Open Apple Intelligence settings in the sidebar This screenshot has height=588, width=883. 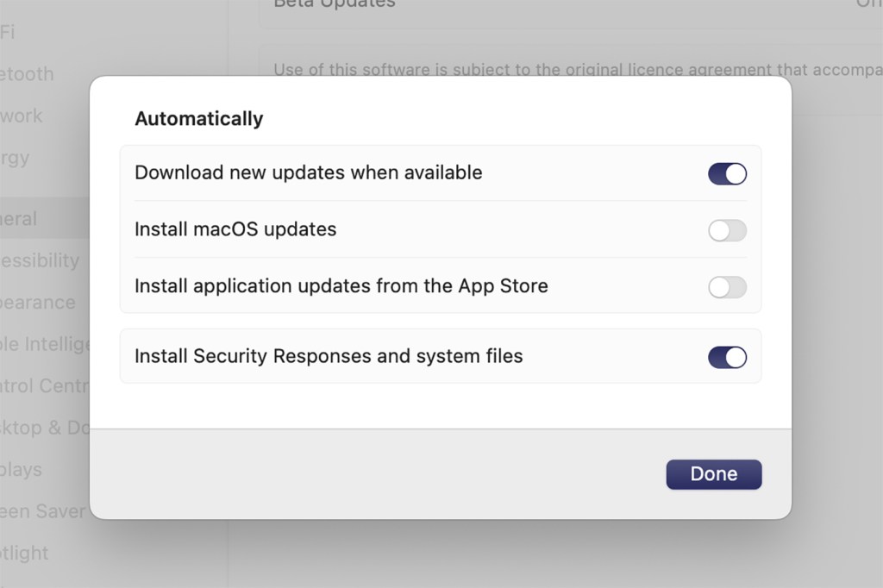pos(45,345)
